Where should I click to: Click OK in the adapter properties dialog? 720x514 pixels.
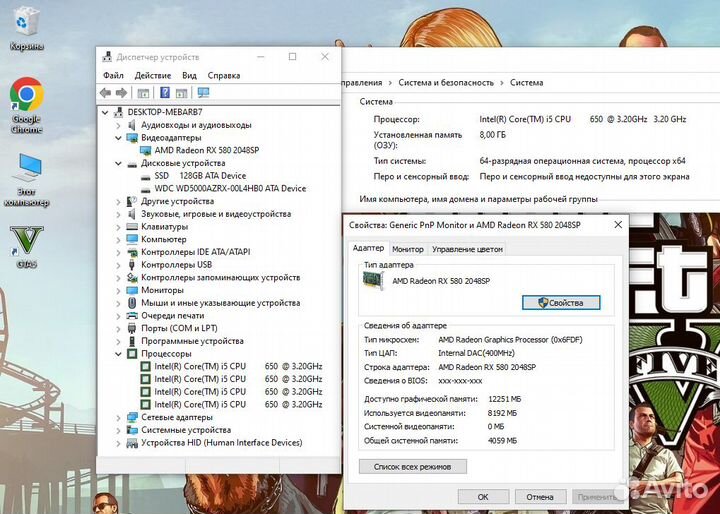click(x=483, y=497)
